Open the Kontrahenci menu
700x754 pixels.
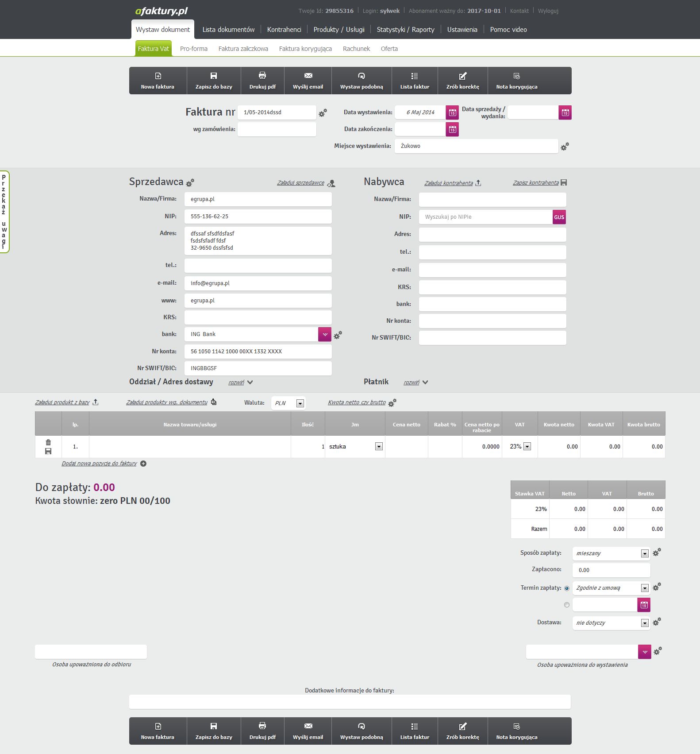tap(284, 30)
